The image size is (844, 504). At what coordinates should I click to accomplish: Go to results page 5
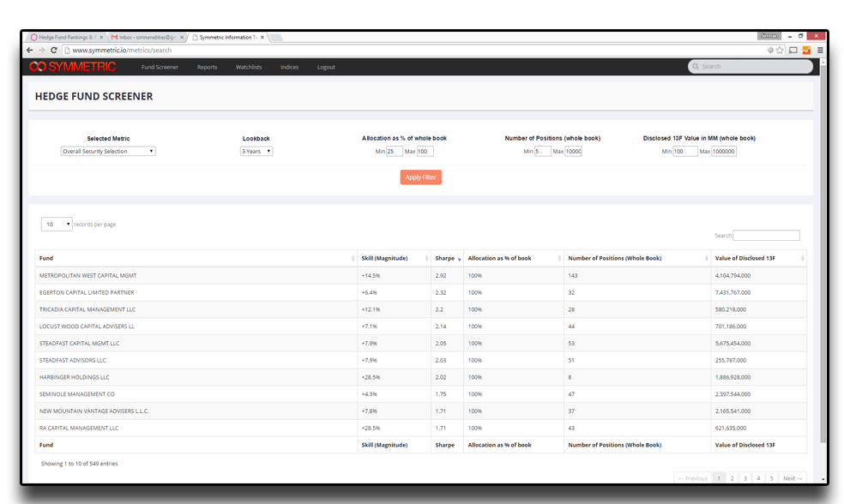click(x=771, y=478)
